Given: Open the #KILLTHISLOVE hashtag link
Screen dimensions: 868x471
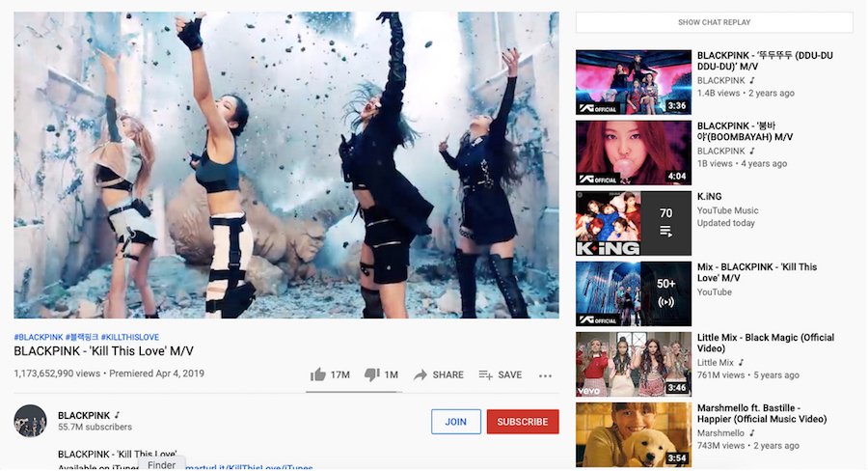Looking at the screenshot, I should [x=130, y=337].
